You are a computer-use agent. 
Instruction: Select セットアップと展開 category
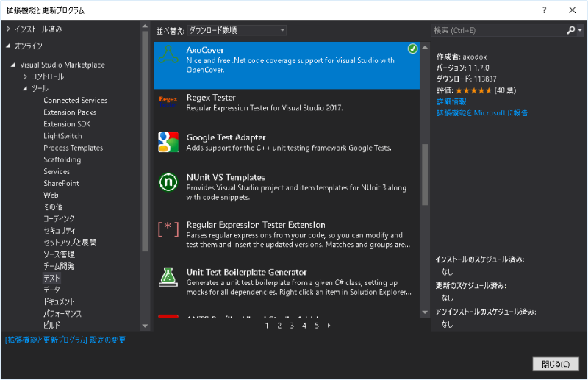pyautogui.click(x=70, y=243)
